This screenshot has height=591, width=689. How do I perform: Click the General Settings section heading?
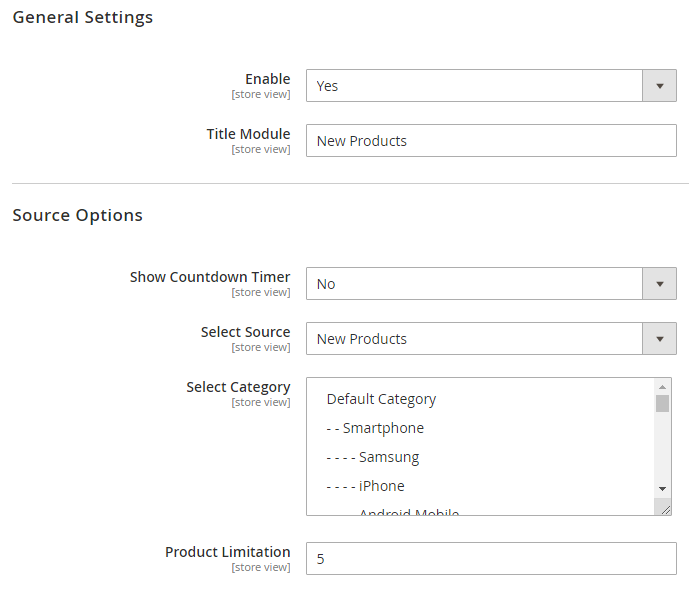pyautogui.click(x=83, y=17)
